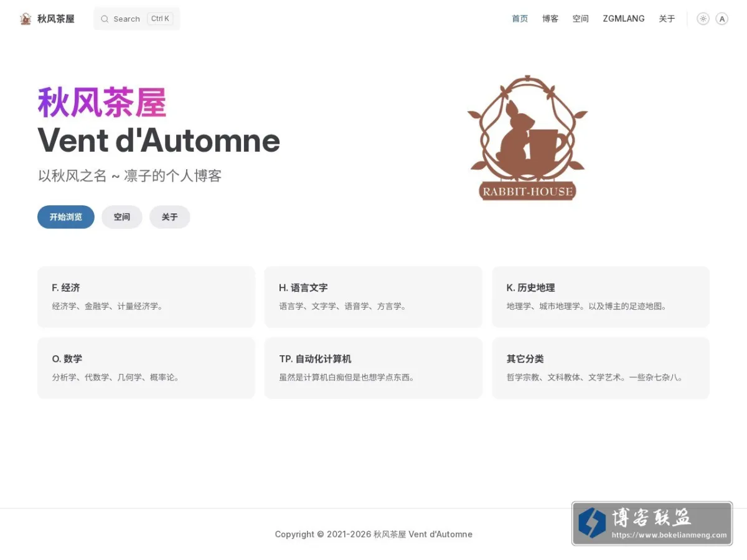The image size is (747, 560).
Task: Open the O. 数学 category card
Action: (146, 368)
